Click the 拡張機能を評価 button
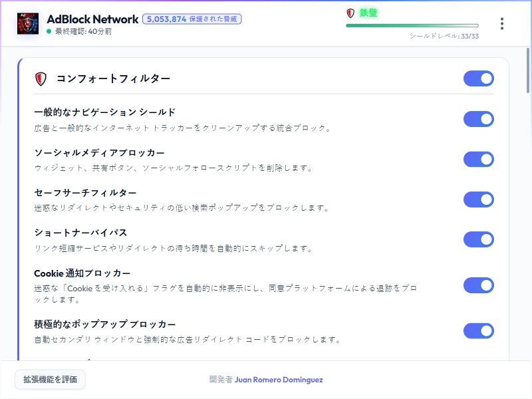Image resolution: width=532 pixels, height=399 pixels. [x=51, y=379]
